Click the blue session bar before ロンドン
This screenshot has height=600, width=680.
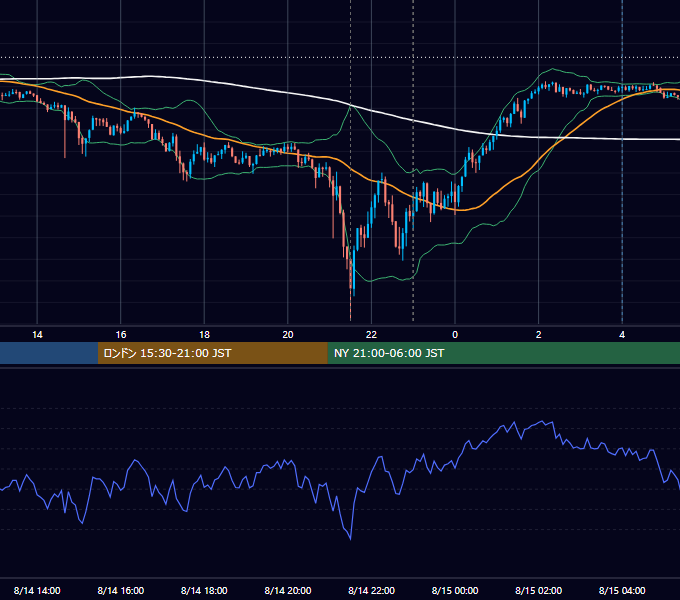pos(49,353)
